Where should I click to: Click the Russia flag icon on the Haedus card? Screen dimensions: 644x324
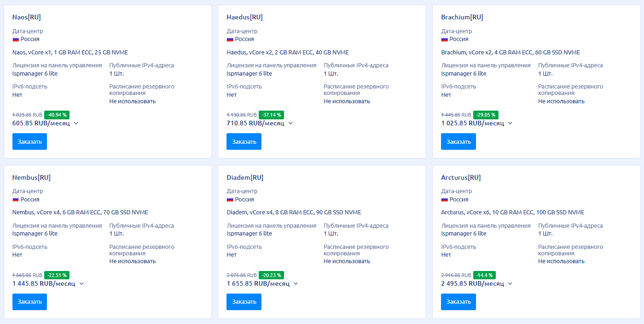tap(230, 39)
